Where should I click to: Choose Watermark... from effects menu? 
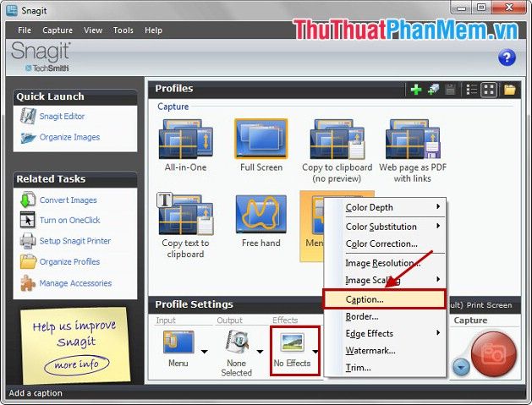pyautogui.click(x=385, y=350)
